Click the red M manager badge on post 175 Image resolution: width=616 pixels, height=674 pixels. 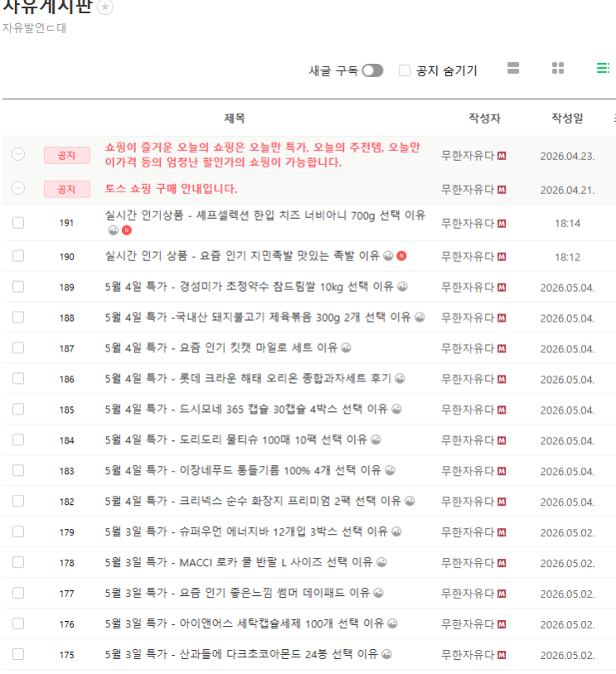point(502,655)
